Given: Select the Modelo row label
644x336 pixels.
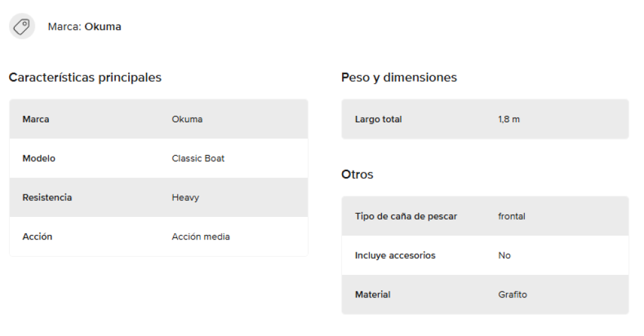Looking at the screenshot, I should [39, 158].
